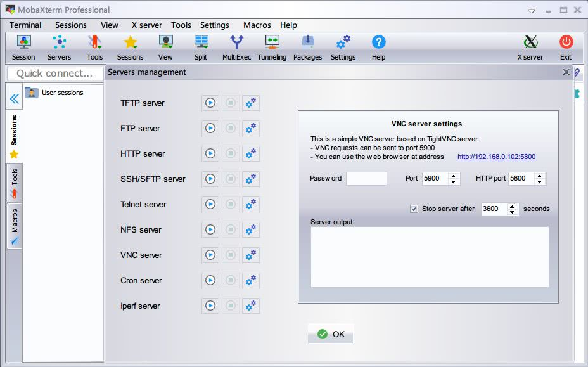Click the Quick connect search field
Screen dimensions: 588x367
click(x=55, y=73)
